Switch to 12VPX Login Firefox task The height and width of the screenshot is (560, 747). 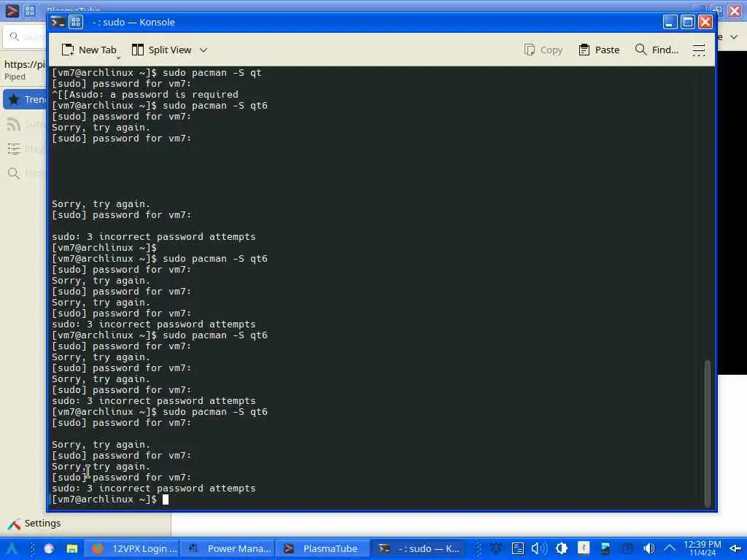click(133, 548)
